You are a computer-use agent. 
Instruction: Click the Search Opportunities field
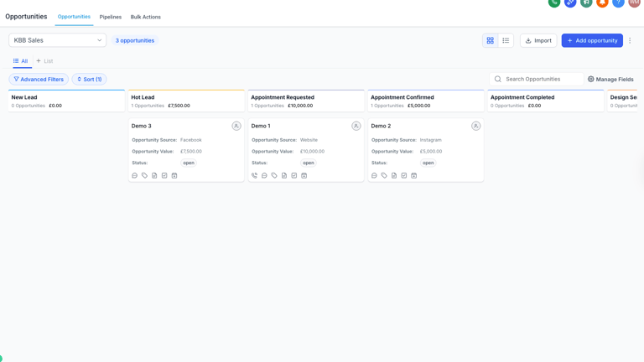(541, 80)
